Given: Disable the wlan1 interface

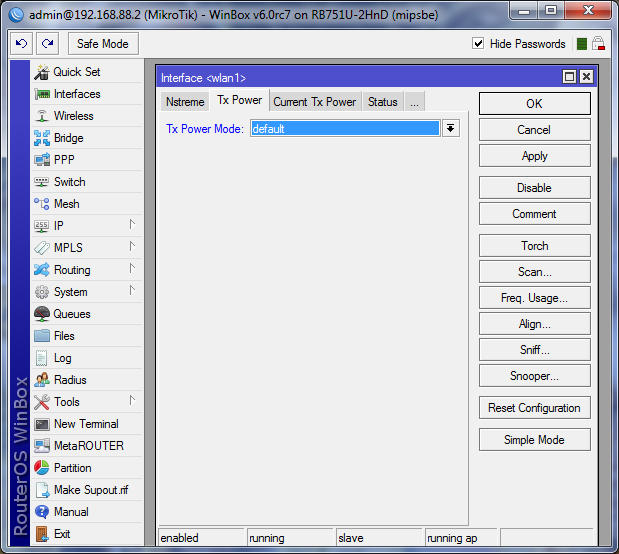Looking at the screenshot, I should click(535, 188).
